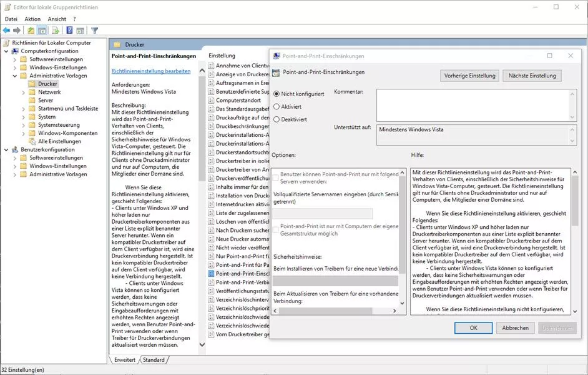Switch to the Standard tab
Screen dimensions: 588x375
pos(154,360)
